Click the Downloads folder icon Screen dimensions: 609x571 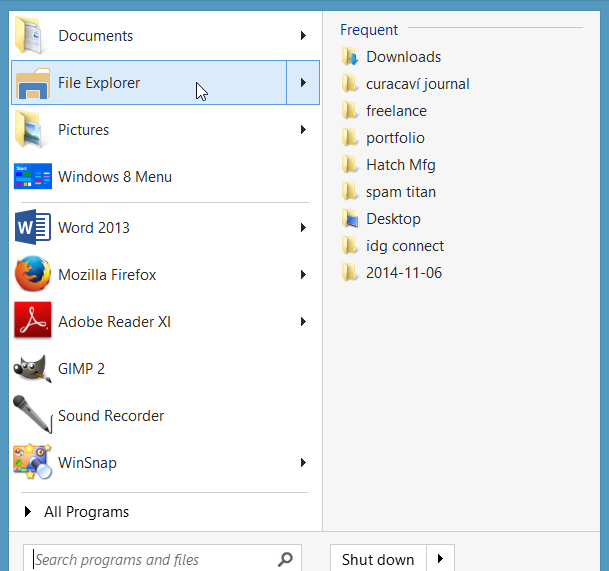click(x=350, y=57)
